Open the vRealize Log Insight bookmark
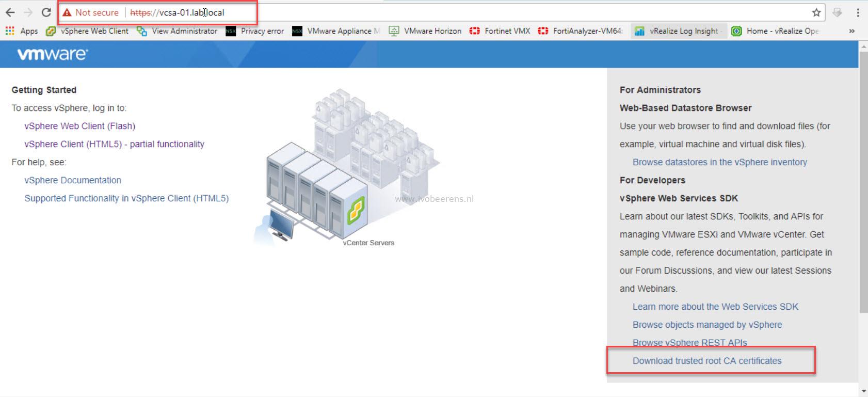This screenshot has height=397, width=868. [x=679, y=31]
